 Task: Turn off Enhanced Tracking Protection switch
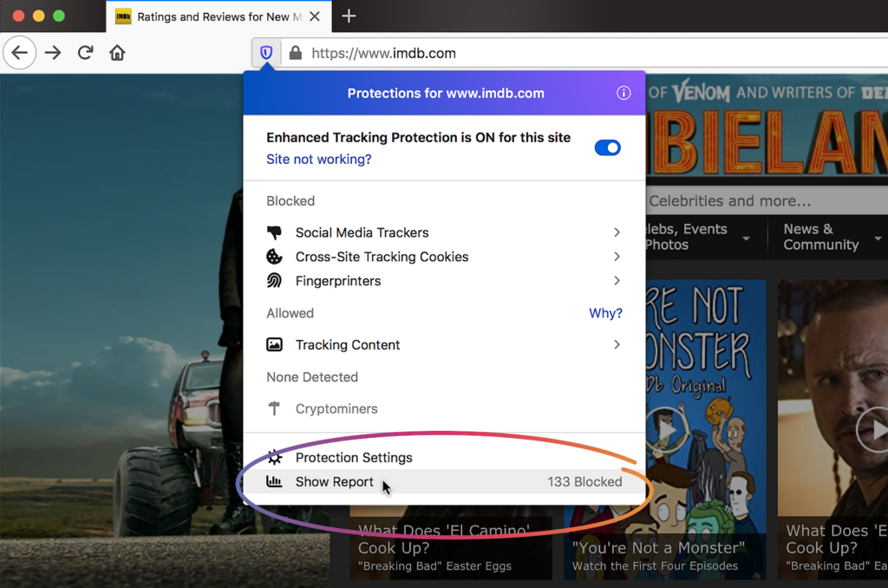[607, 147]
